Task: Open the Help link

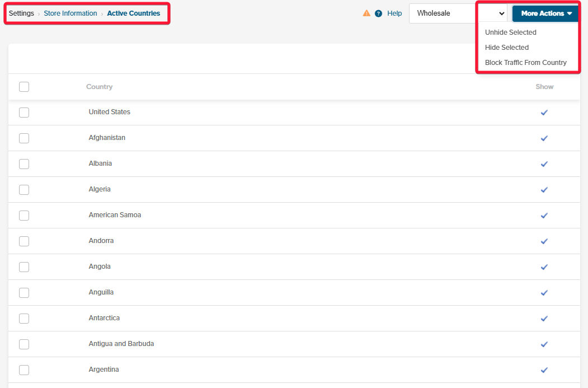Action: coord(394,13)
